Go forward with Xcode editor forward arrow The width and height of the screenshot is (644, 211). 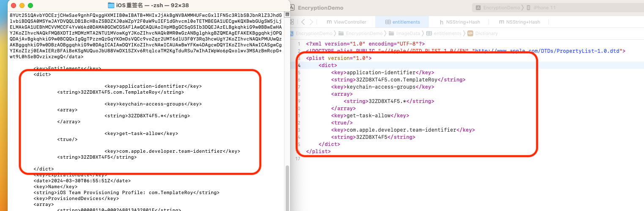(312, 22)
